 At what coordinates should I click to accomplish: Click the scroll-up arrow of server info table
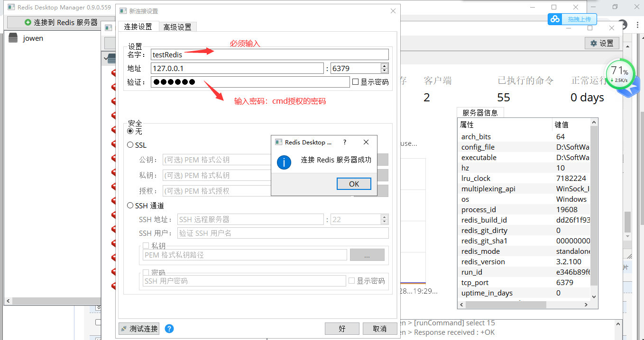point(594,123)
